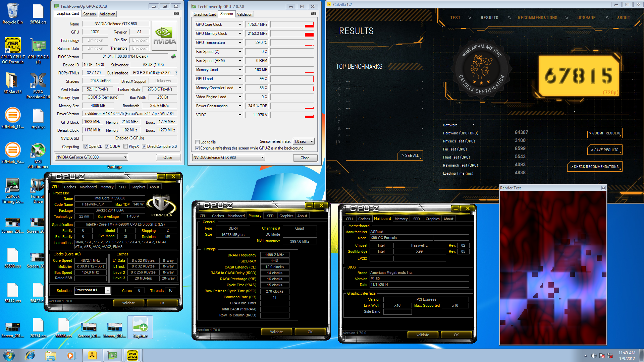Expand the GPU Load sensor dropdown
Screen dimensions: 644x362
click(240, 79)
